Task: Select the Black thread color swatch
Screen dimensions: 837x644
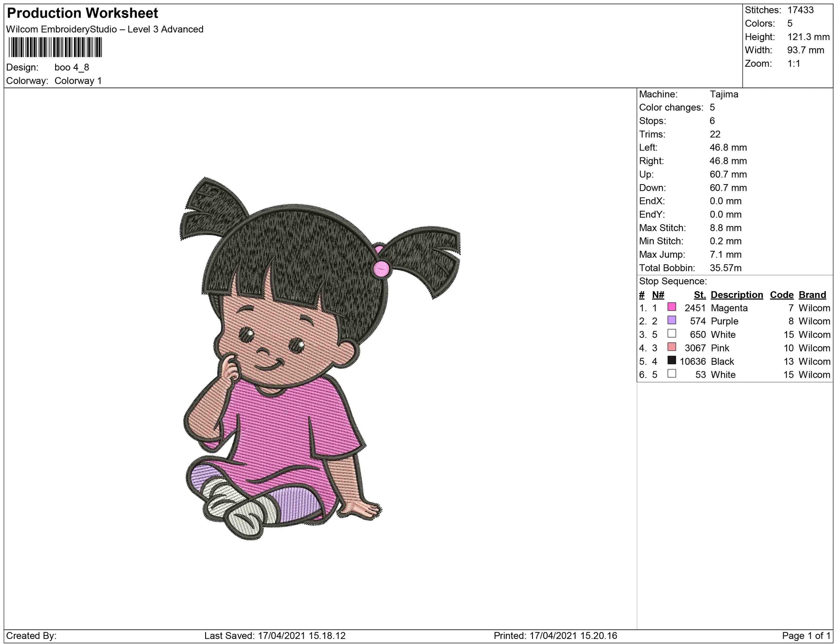Action: pos(671,361)
